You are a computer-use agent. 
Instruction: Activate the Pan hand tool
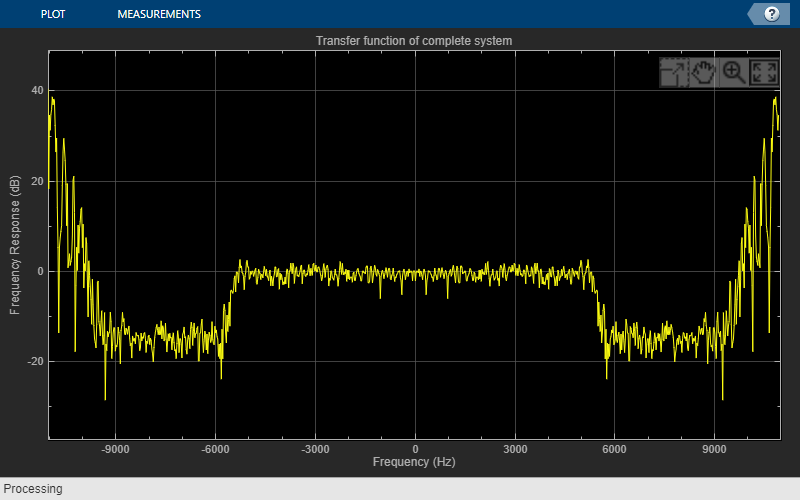click(704, 72)
